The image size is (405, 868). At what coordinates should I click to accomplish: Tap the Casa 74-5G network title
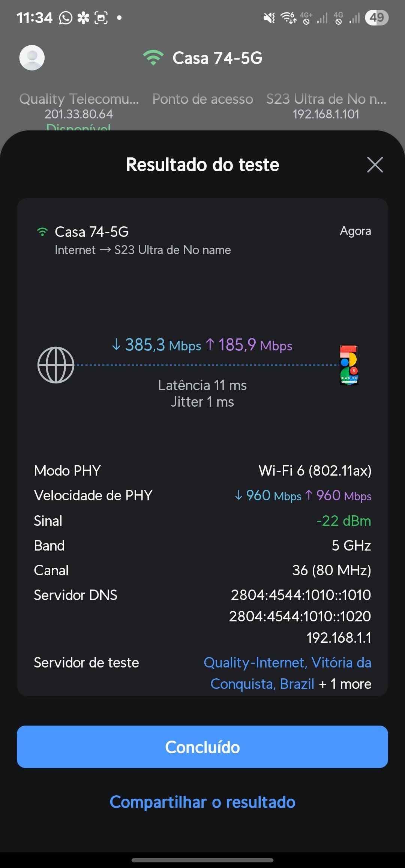[x=217, y=58]
